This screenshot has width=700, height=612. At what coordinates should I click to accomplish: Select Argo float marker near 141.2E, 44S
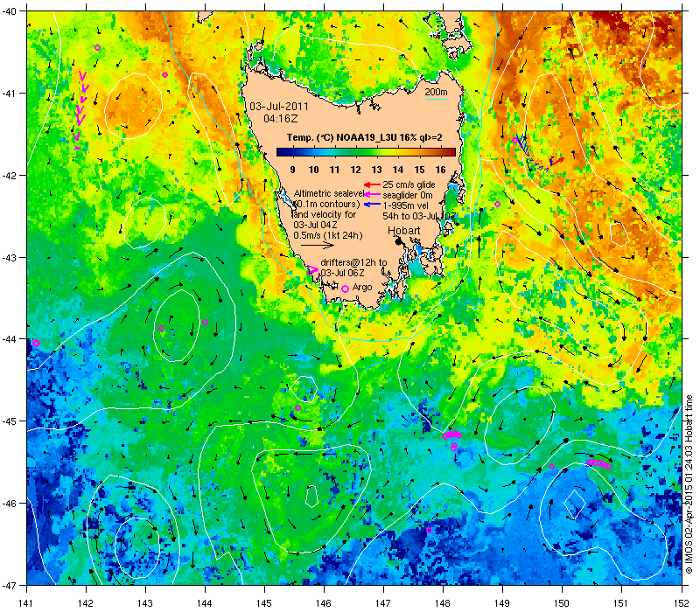pos(36,343)
